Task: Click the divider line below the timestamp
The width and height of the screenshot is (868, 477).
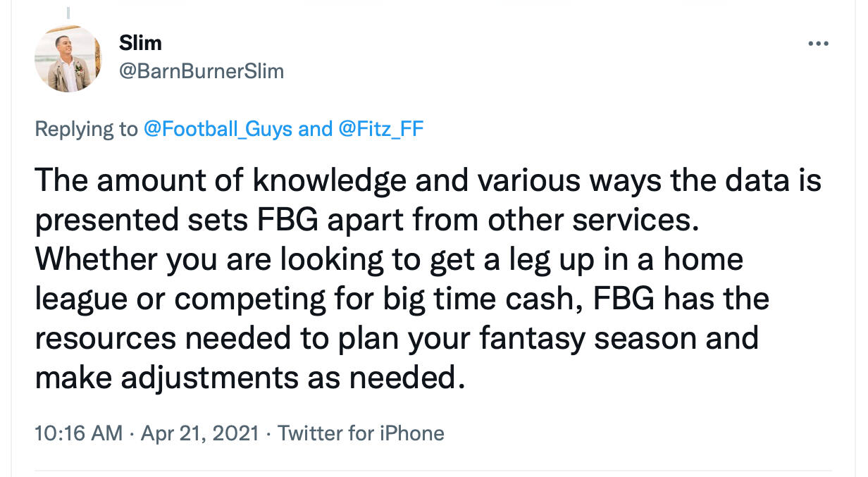Action: 433,470
